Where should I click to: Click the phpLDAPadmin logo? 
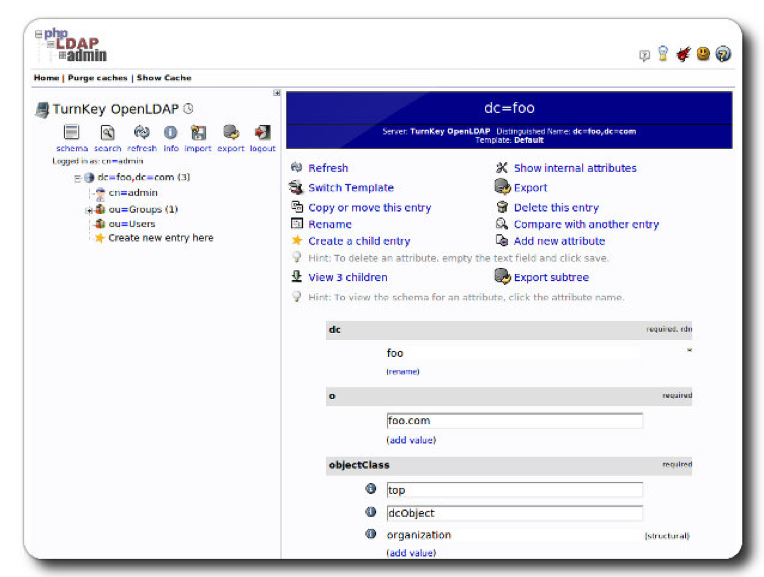tap(71, 45)
